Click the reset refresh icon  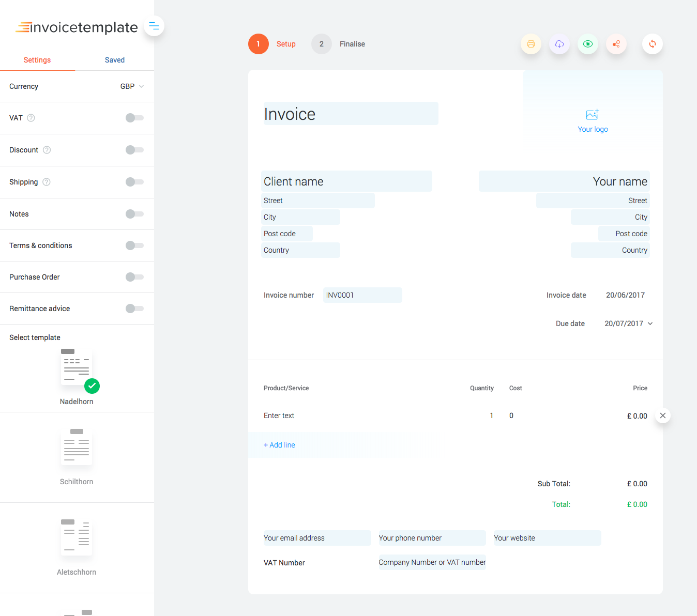tap(653, 44)
